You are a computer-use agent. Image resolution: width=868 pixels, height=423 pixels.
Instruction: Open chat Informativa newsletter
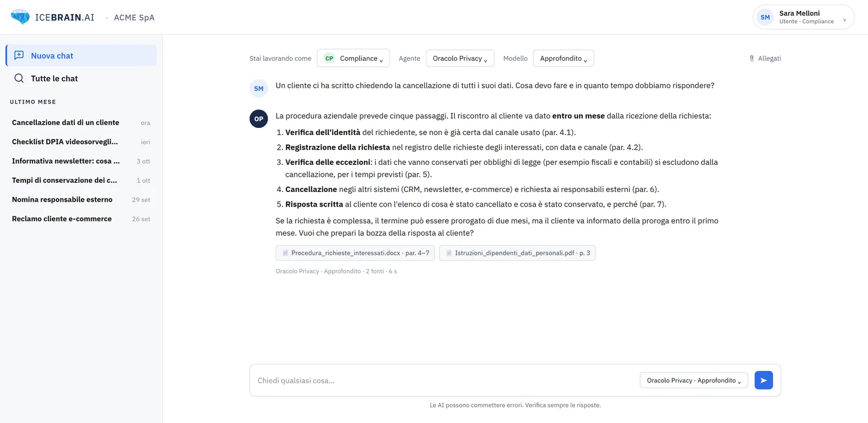[81, 161]
